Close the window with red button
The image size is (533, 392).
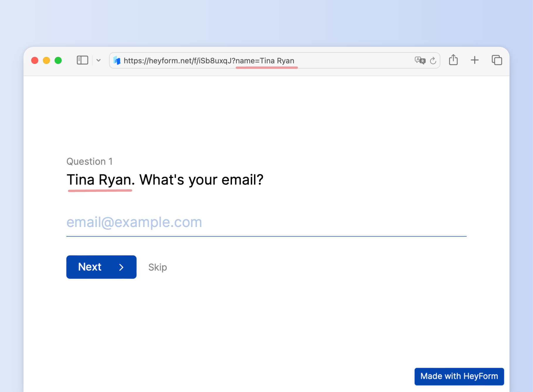point(35,61)
